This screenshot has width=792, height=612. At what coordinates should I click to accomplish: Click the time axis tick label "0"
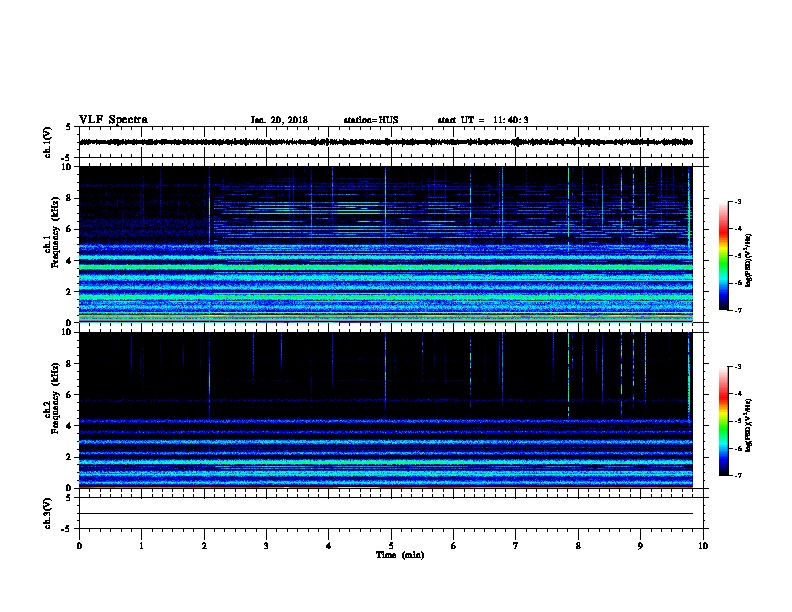[x=79, y=546]
